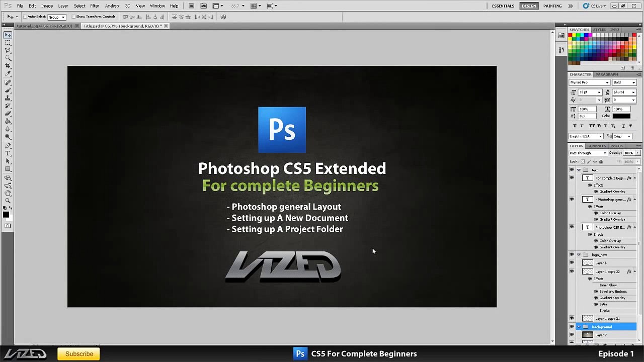Open the History panel dock icon
This screenshot has width=644, height=362.
tap(561, 50)
